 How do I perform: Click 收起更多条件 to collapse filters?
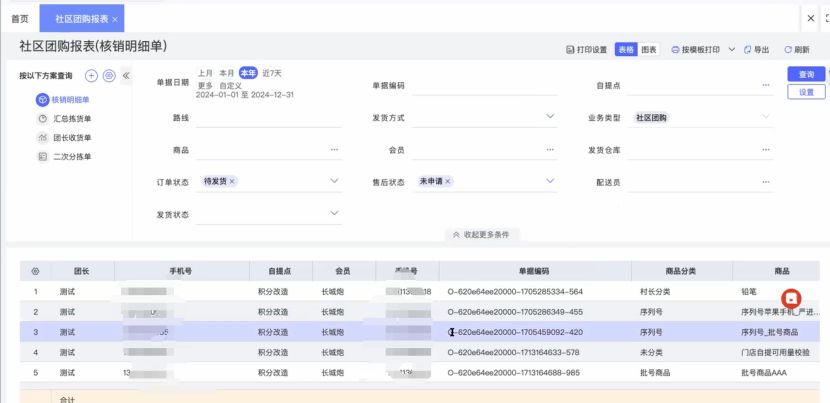click(481, 234)
